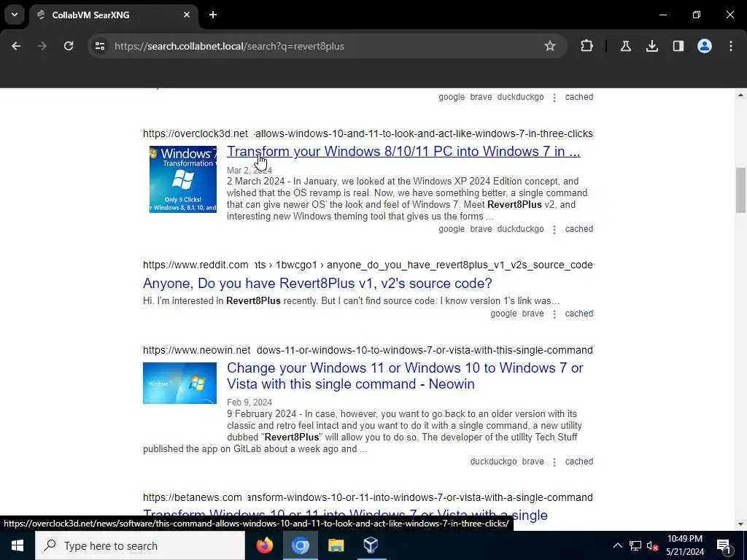Click google engine link under Reddit result
Viewport: 747px width, 560px height.
coord(503,314)
